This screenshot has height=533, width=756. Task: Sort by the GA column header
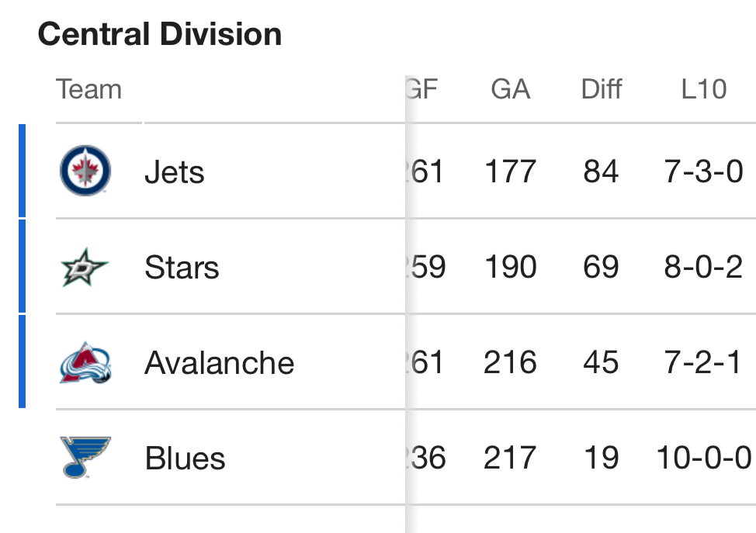pos(510,89)
